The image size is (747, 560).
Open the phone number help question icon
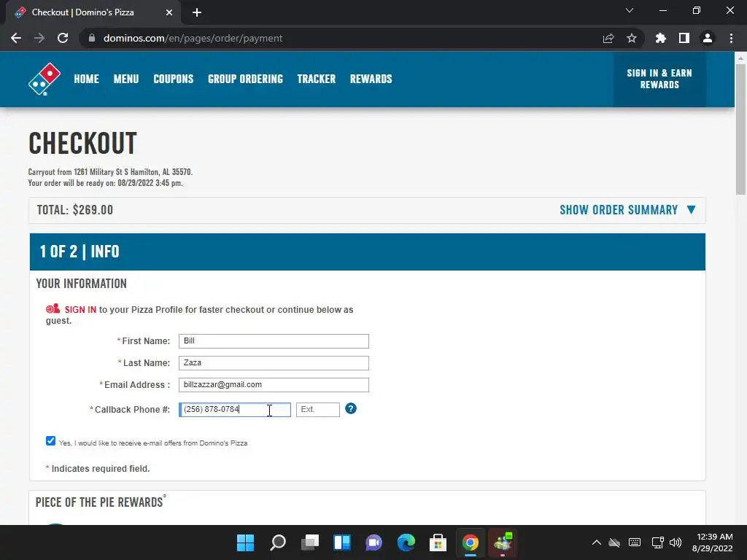pyautogui.click(x=351, y=408)
